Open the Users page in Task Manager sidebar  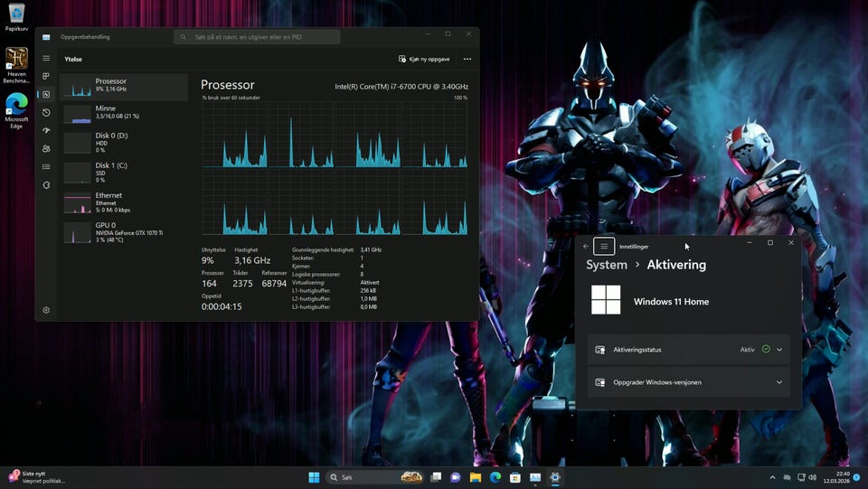point(46,149)
